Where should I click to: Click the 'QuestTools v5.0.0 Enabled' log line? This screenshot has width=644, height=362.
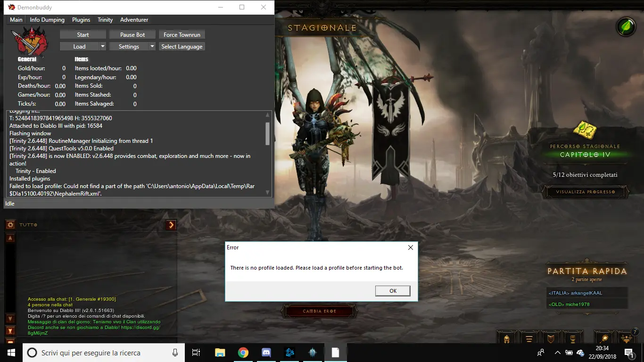pyautogui.click(x=61, y=148)
